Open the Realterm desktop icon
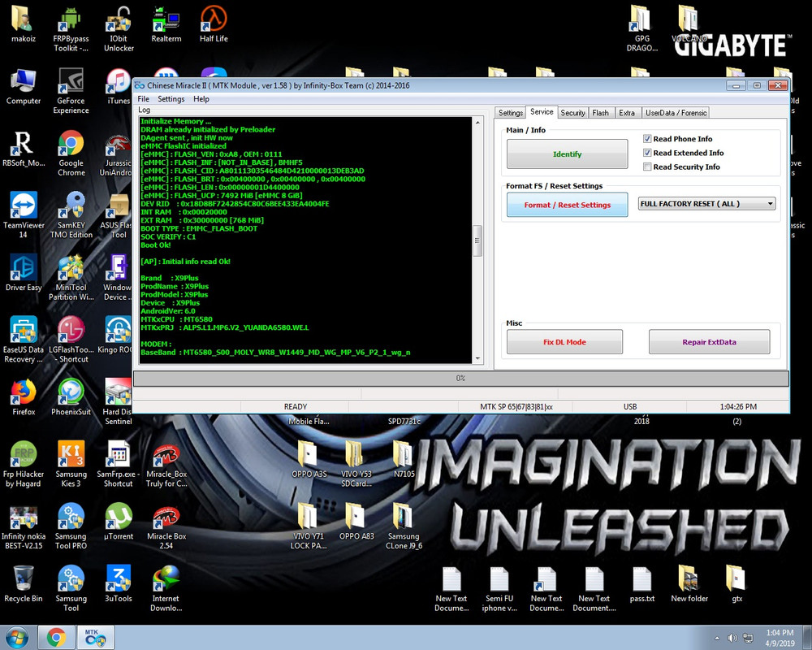The image size is (812, 650). 166,25
